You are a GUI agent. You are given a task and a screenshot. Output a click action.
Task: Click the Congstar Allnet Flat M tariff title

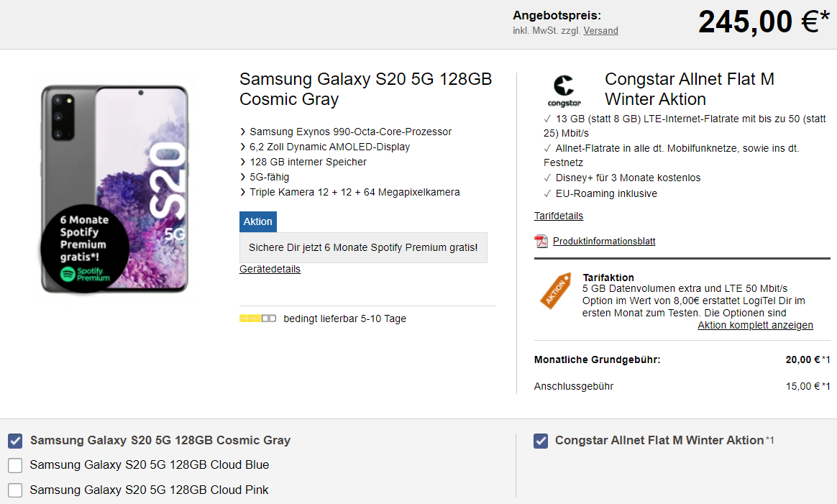click(689, 89)
